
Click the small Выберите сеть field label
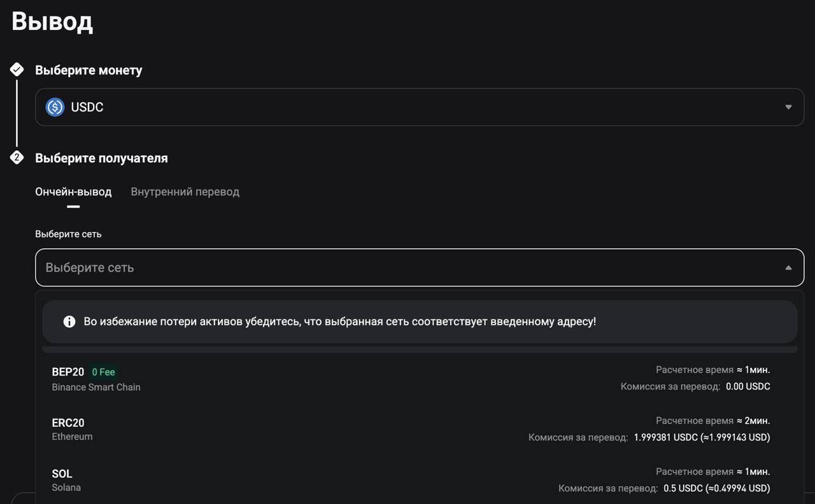pos(68,234)
